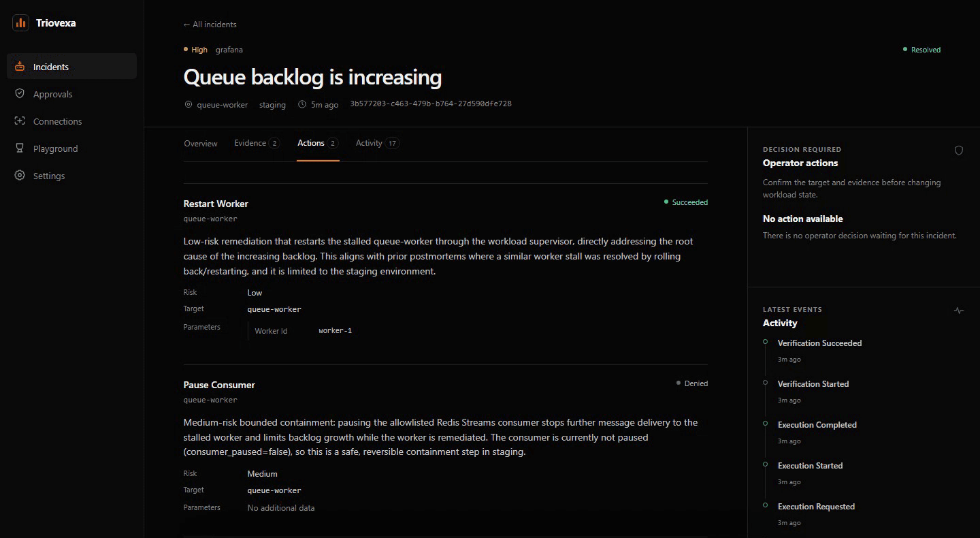Click the Approvals shield icon in sidebar

[x=20, y=94]
